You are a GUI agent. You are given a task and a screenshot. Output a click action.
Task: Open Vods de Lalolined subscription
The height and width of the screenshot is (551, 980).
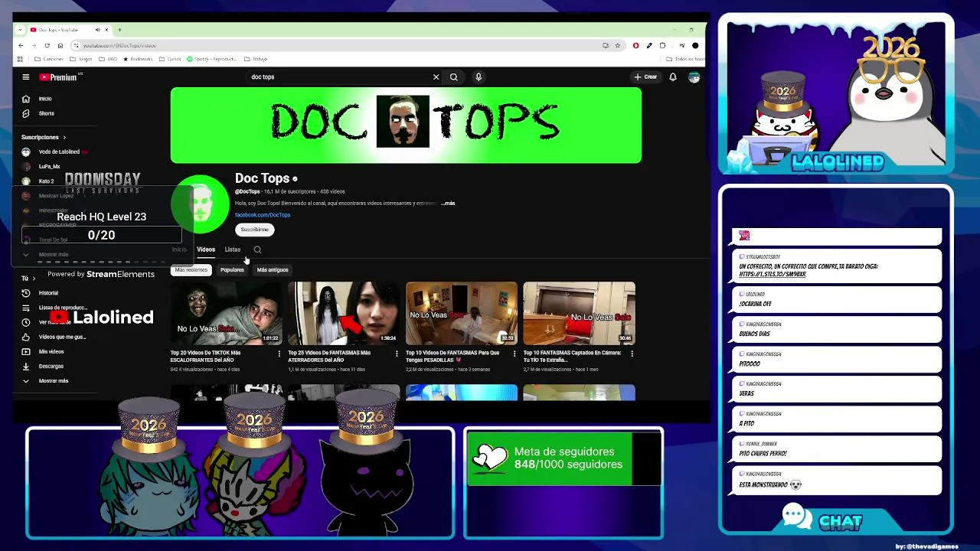tap(55, 152)
